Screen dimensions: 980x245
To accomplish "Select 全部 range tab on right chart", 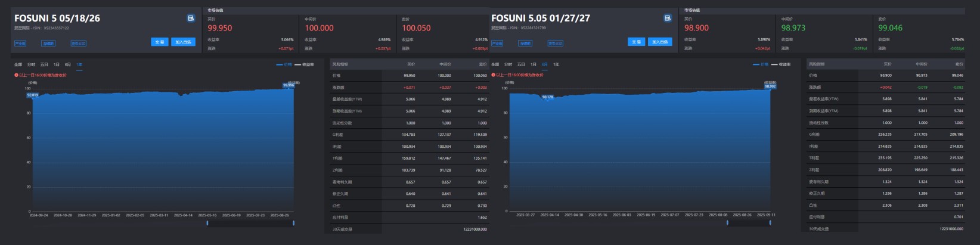I will (x=495, y=64).
